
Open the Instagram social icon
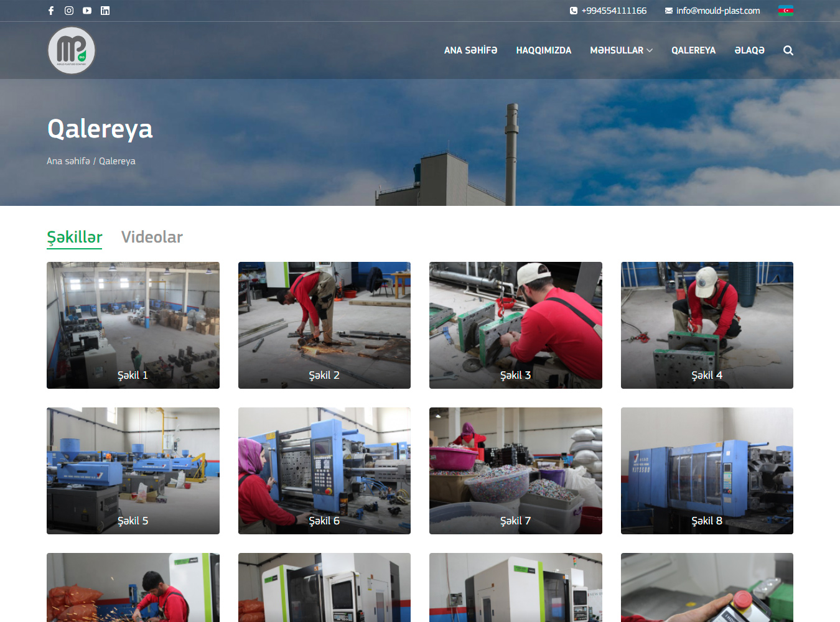point(69,11)
